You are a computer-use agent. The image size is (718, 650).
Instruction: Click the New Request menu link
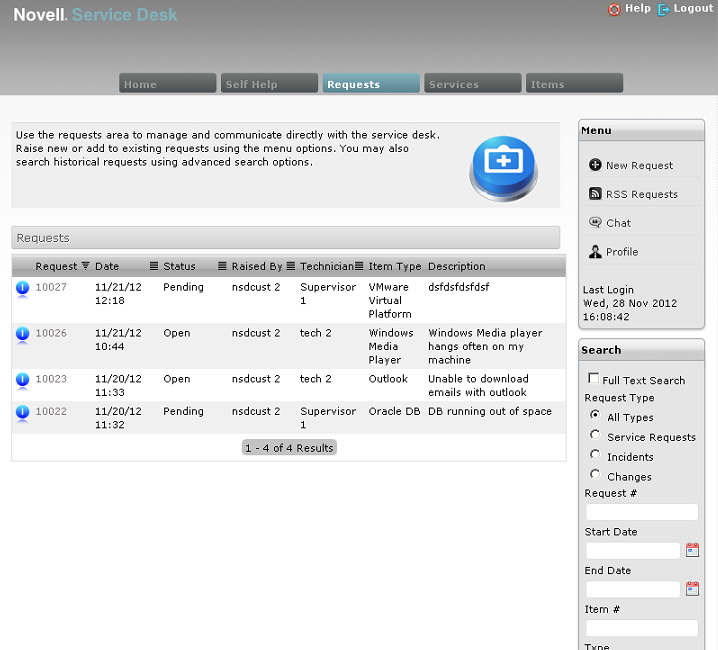[x=639, y=165]
